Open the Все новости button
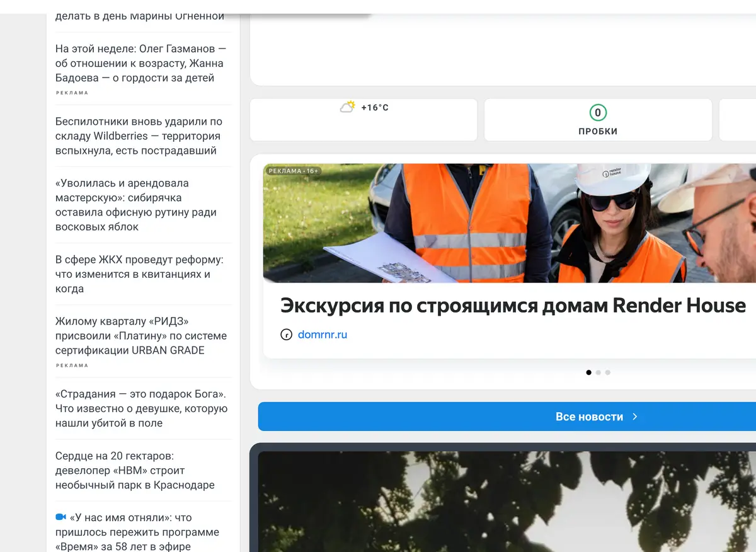The height and width of the screenshot is (552, 756). pyautogui.click(x=507, y=417)
